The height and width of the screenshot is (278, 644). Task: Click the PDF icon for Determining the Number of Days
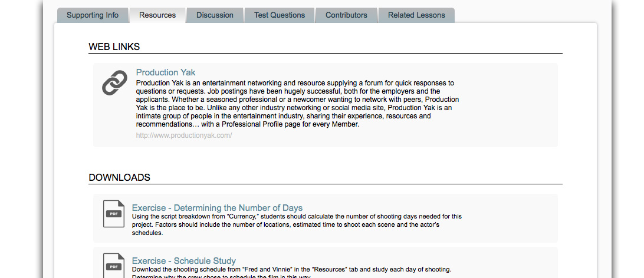click(x=114, y=213)
